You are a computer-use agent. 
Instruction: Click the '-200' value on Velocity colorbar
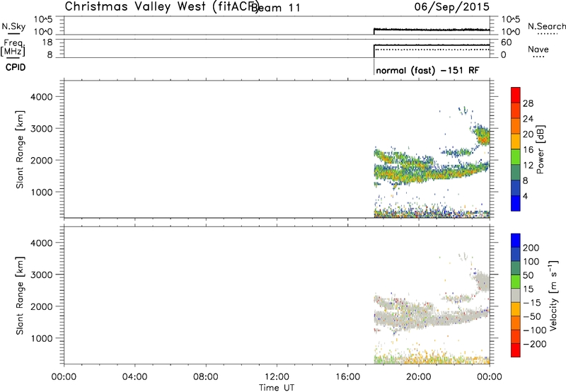pyautogui.click(x=534, y=344)
